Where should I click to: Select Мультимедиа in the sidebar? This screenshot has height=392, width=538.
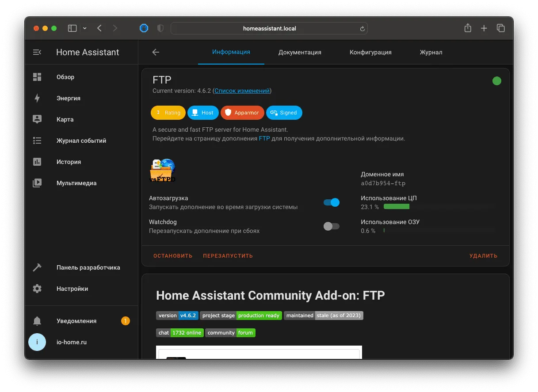[x=81, y=183]
